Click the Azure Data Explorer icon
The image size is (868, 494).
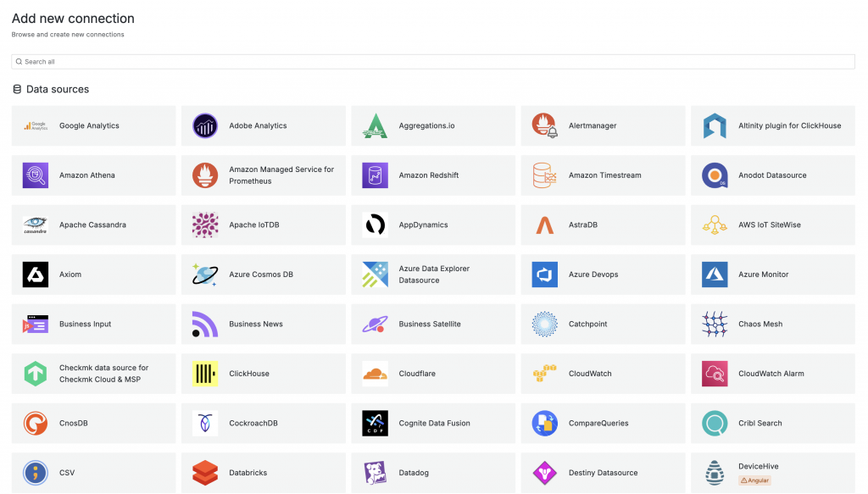[x=375, y=275]
